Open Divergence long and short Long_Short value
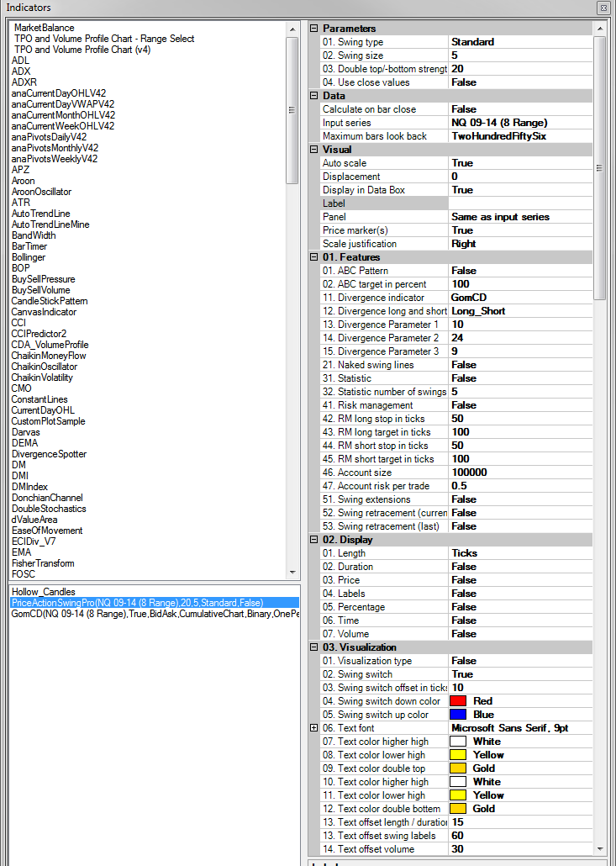Viewport: 616px width, 866px height. tap(520, 311)
